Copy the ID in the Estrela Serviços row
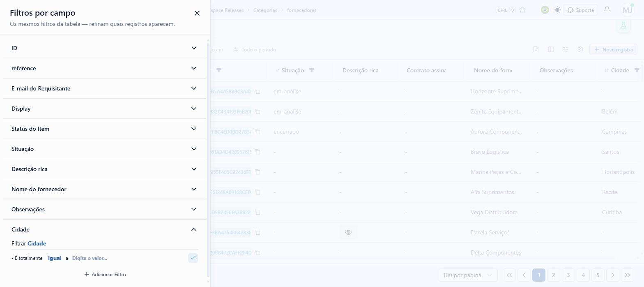The width and height of the screenshot is (644, 287). coord(258,232)
